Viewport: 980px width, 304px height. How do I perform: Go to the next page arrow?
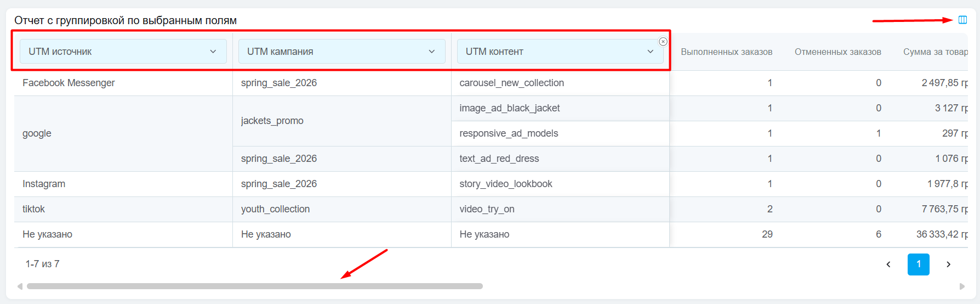[948, 264]
